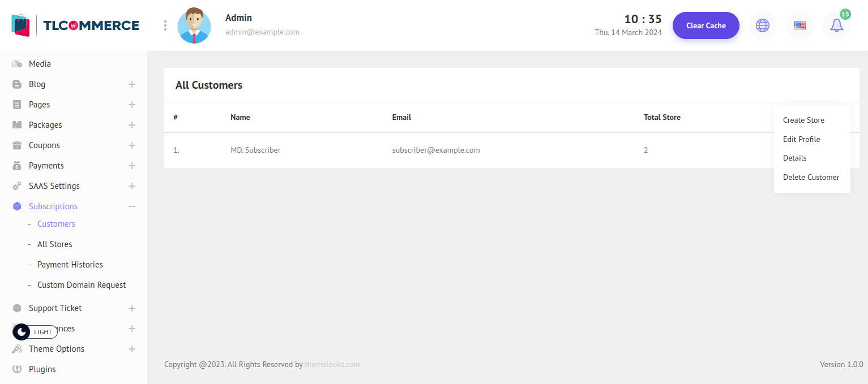This screenshot has height=384, width=868.
Task: Choose Delete Customer in the actions menu
Action: (811, 177)
